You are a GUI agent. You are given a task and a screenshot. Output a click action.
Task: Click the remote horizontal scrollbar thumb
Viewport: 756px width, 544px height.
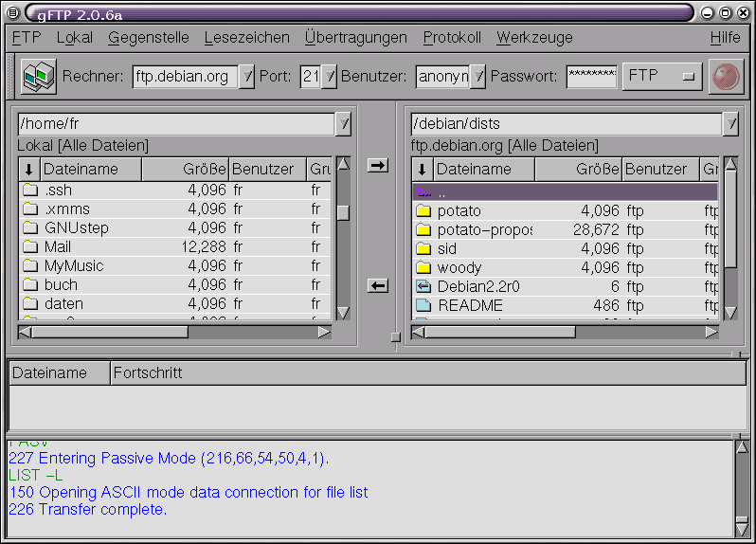point(500,332)
